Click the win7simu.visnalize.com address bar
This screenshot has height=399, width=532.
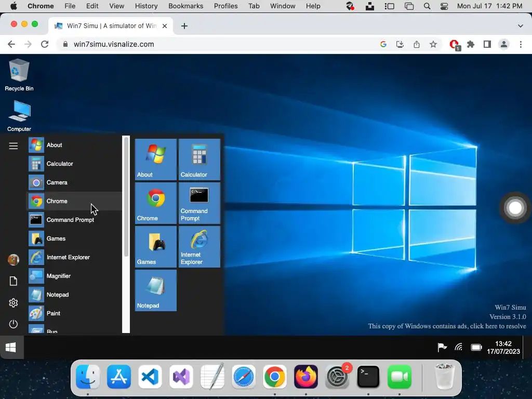(217, 44)
